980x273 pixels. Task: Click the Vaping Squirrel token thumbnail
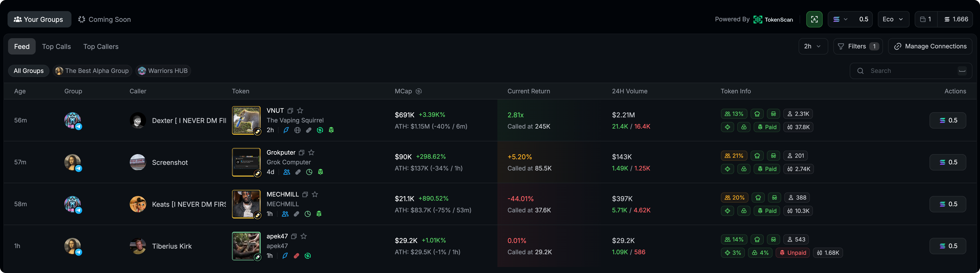coord(246,120)
